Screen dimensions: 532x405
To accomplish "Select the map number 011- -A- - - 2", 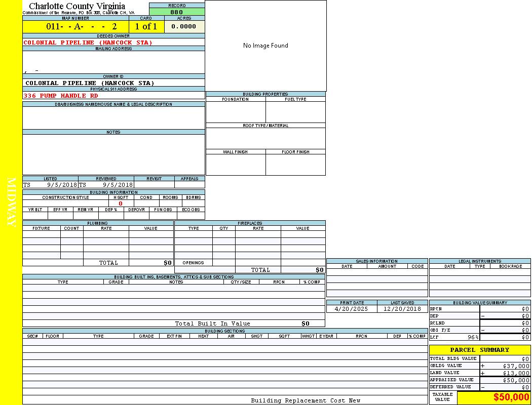I will point(82,27).
